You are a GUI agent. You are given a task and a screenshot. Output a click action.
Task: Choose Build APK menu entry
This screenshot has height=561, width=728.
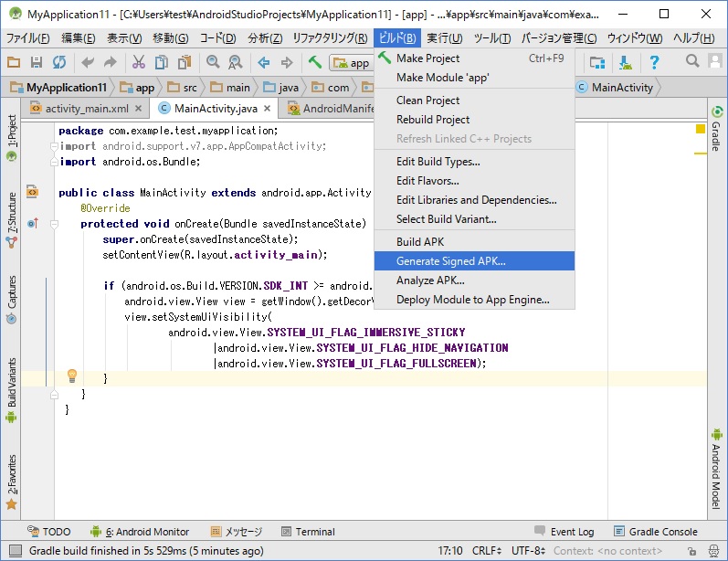pyautogui.click(x=474, y=242)
